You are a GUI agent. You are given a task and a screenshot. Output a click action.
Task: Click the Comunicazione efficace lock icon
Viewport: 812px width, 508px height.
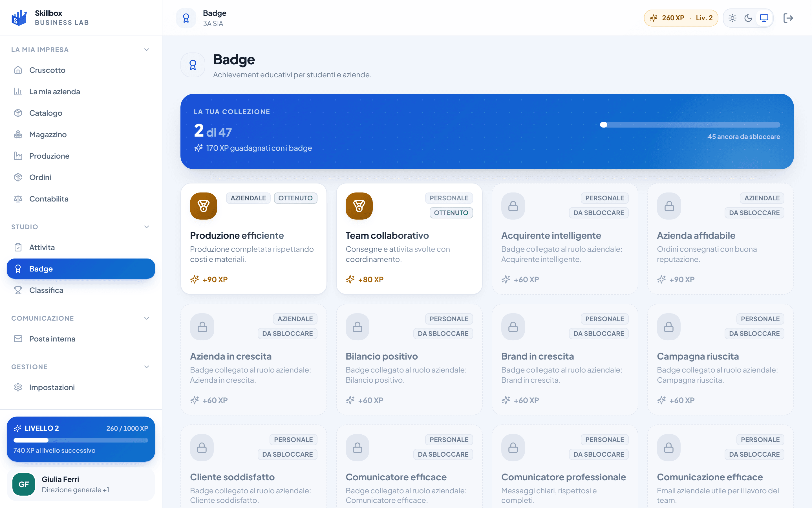(669, 448)
